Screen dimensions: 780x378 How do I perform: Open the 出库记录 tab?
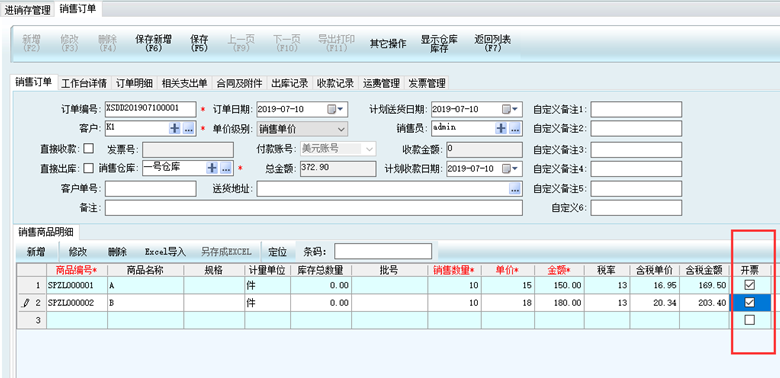tap(290, 84)
